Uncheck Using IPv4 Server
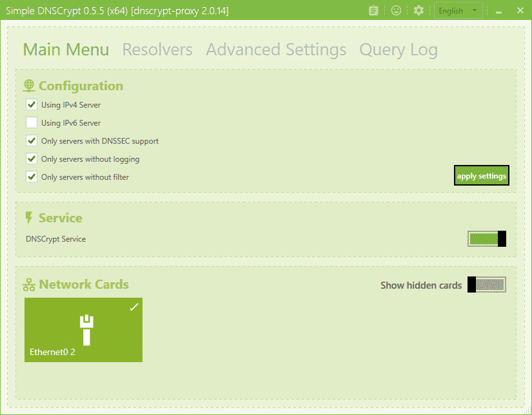This screenshot has height=415, width=532. pos(32,104)
